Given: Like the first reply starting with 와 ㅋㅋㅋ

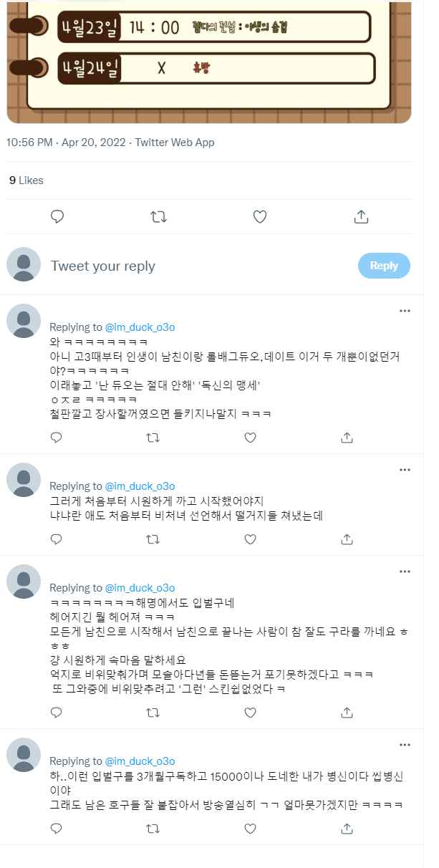Looking at the screenshot, I should click(x=250, y=437).
